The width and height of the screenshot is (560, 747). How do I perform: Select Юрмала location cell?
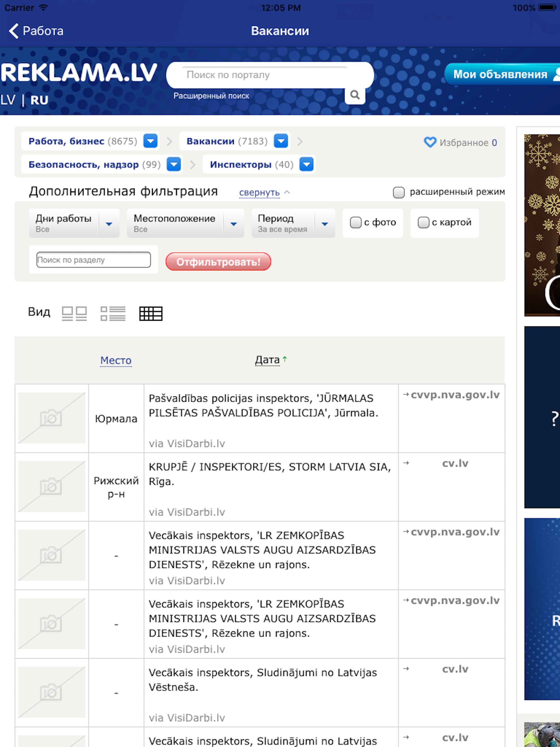click(x=116, y=419)
